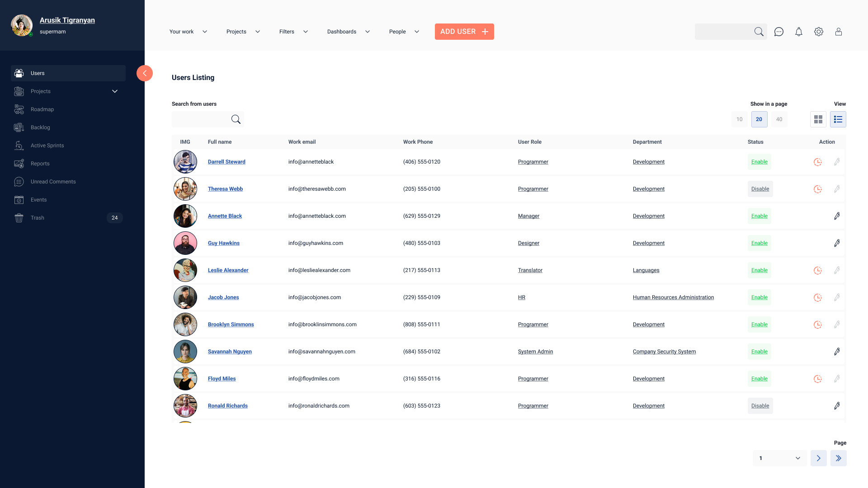Click Darrell Steward's clock history icon
This screenshot has height=488, width=868.
(x=817, y=162)
